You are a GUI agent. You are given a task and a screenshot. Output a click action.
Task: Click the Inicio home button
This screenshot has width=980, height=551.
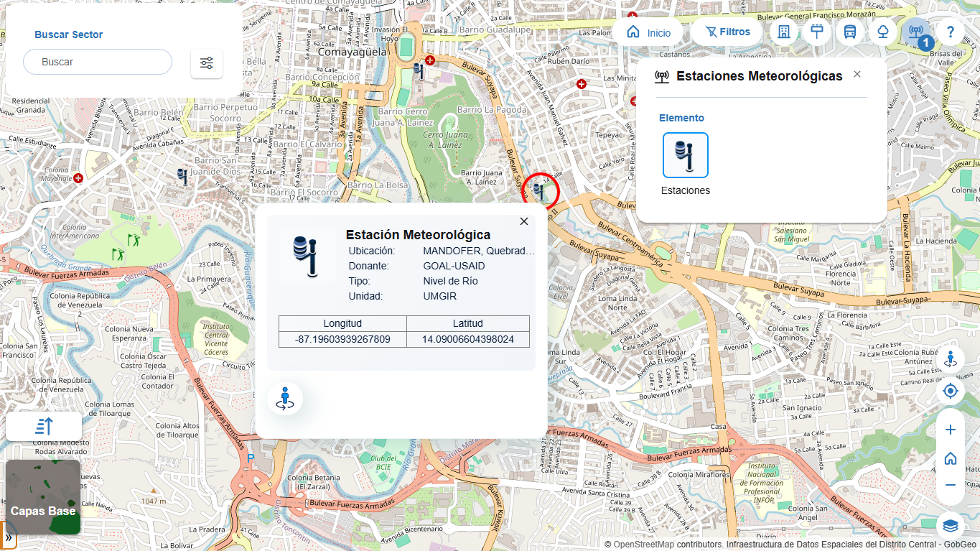pos(648,32)
